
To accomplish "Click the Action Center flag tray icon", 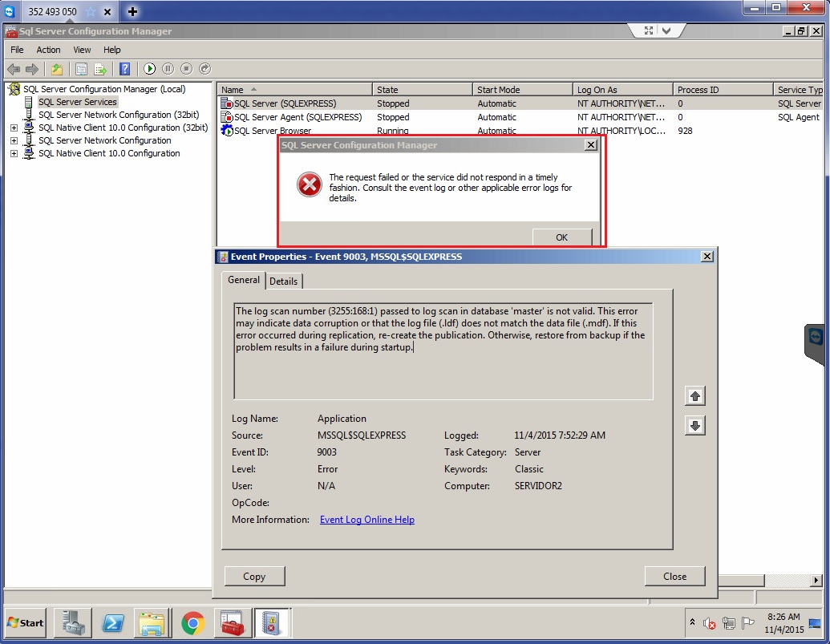I will pyautogui.click(x=747, y=623).
